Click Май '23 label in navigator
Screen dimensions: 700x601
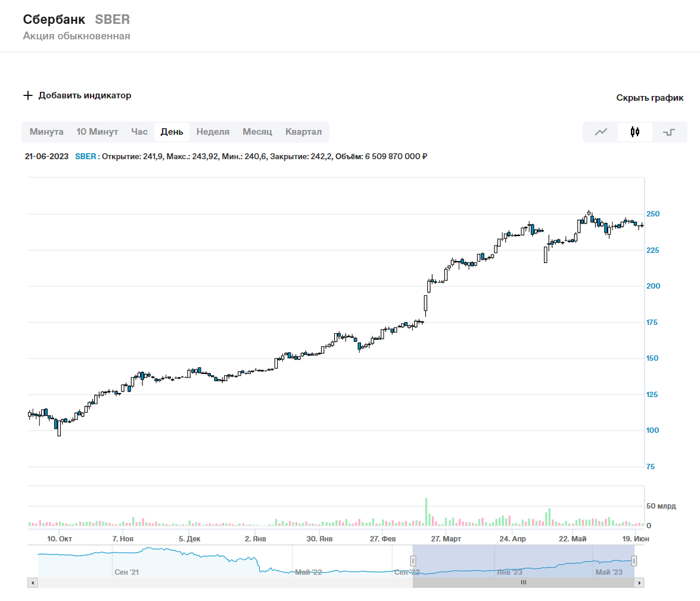pyautogui.click(x=609, y=572)
